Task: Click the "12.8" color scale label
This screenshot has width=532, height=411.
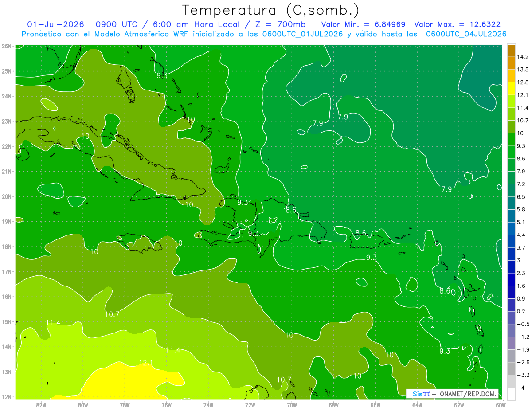Action: point(523,82)
